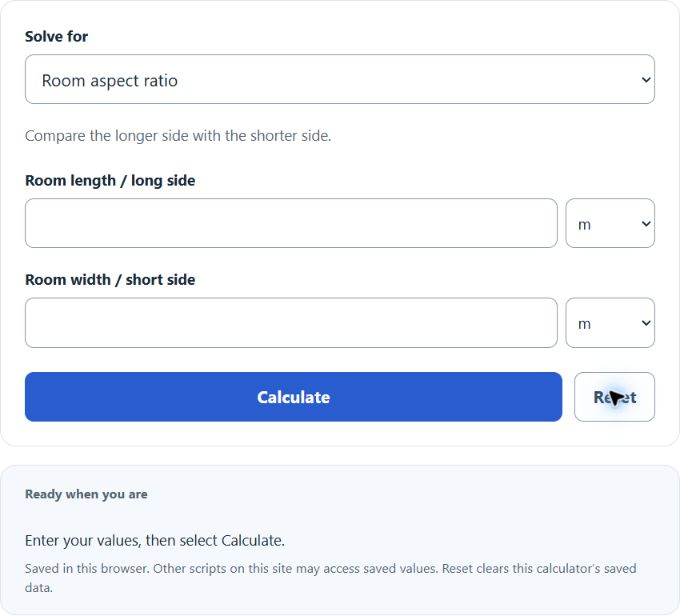Click the "m" unit text beside length field
Image resolution: width=680 pixels, height=616 pixels.
(584, 225)
